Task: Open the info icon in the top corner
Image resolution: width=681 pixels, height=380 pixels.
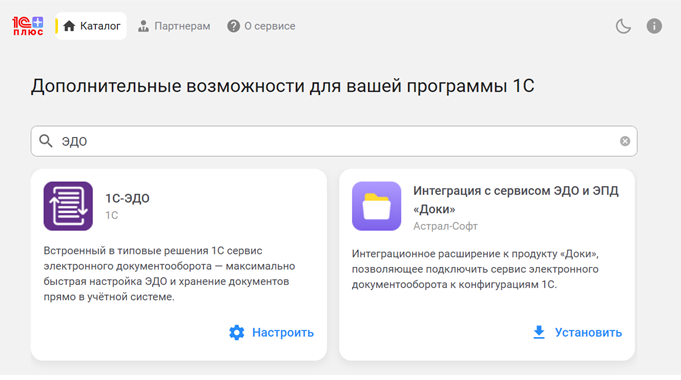Action: pyautogui.click(x=654, y=26)
